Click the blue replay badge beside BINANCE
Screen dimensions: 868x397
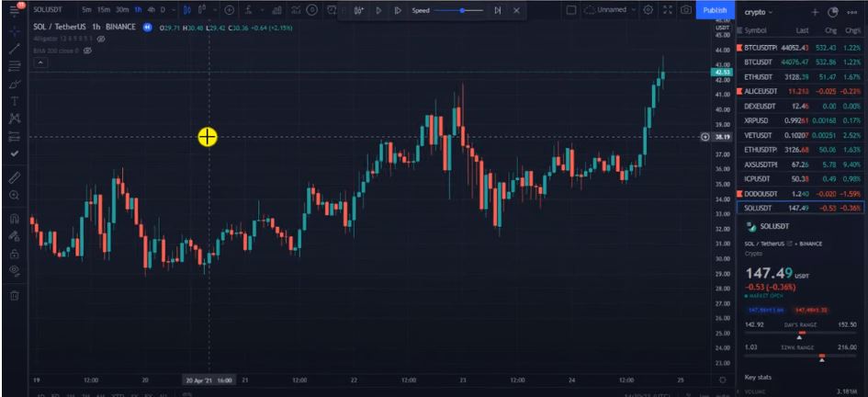coord(147,27)
